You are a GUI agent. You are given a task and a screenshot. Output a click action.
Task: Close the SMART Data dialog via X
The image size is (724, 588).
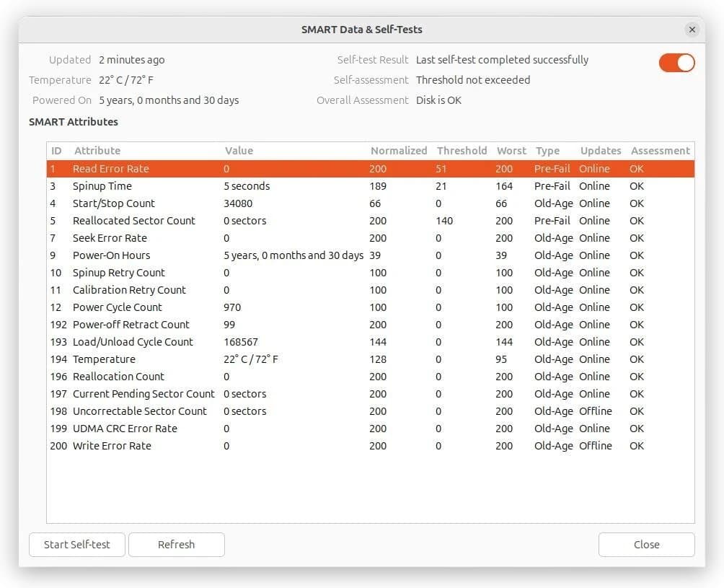(x=692, y=30)
